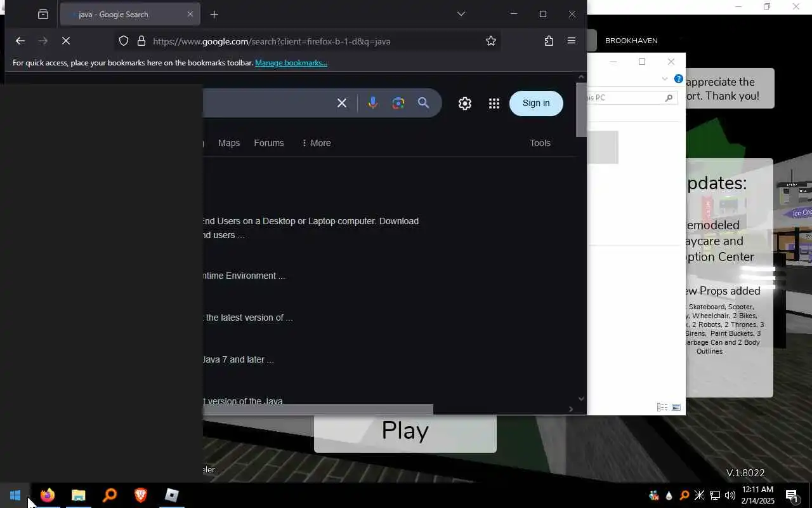Screen dimensions: 812x508
Task: Click File Explorer search magnifier icon
Action: pos(669,98)
